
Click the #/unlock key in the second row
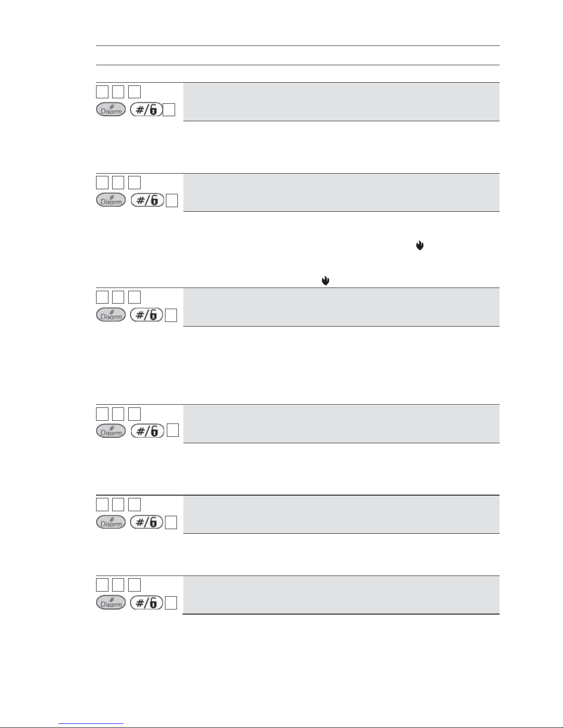click(147, 200)
